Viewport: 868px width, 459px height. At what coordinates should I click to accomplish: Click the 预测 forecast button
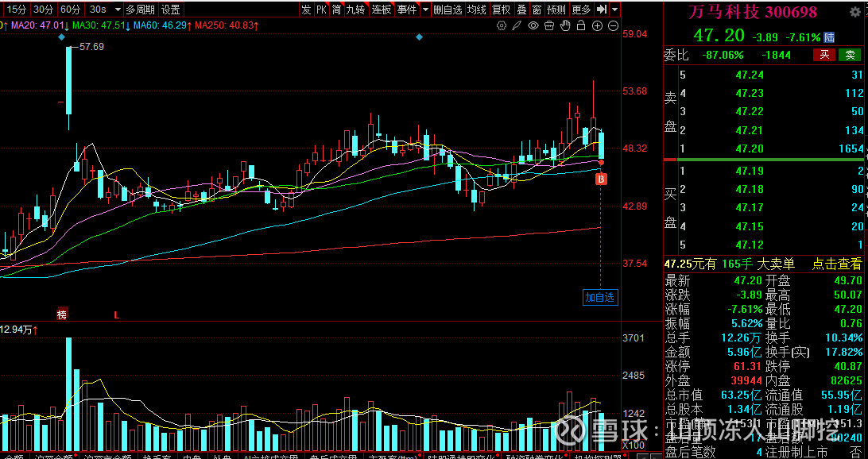556,10
